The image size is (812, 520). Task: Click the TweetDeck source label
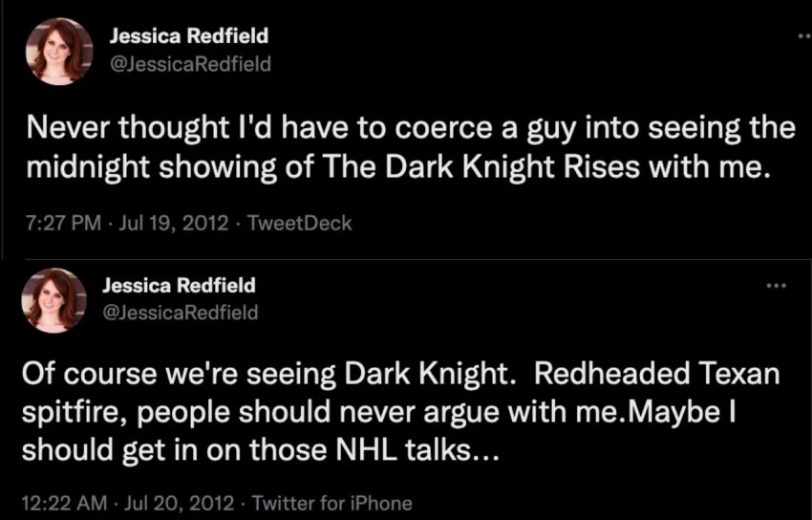point(299,224)
